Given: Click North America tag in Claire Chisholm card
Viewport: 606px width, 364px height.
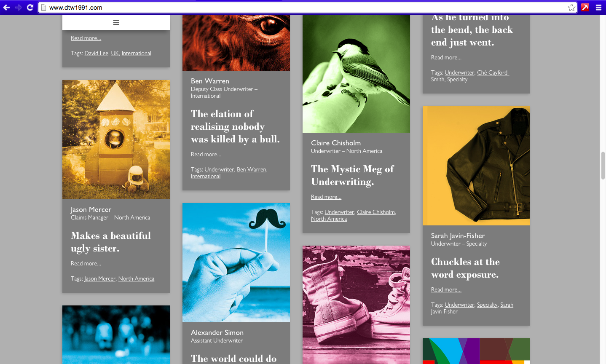Looking at the screenshot, I should click(x=329, y=219).
